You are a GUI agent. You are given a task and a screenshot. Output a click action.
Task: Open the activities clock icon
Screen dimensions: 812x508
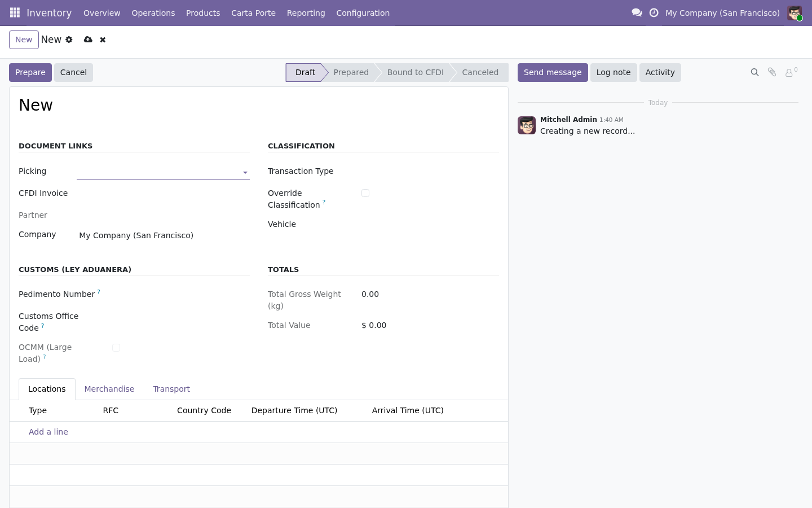click(x=654, y=12)
